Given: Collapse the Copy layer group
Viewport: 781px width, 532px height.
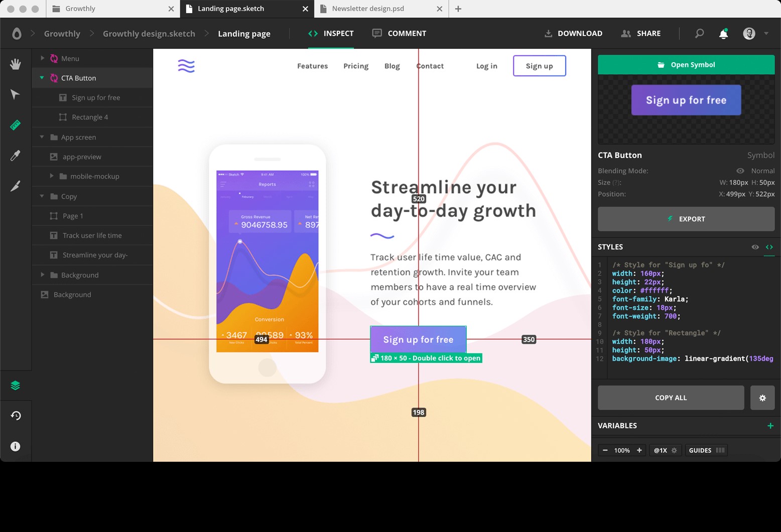Looking at the screenshot, I should [x=41, y=196].
